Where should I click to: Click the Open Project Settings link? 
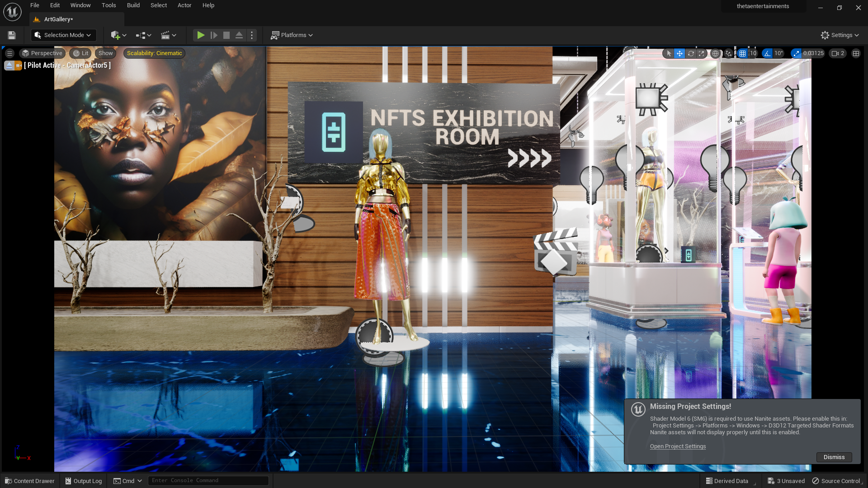pyautogui.click(x=678, y=446)
